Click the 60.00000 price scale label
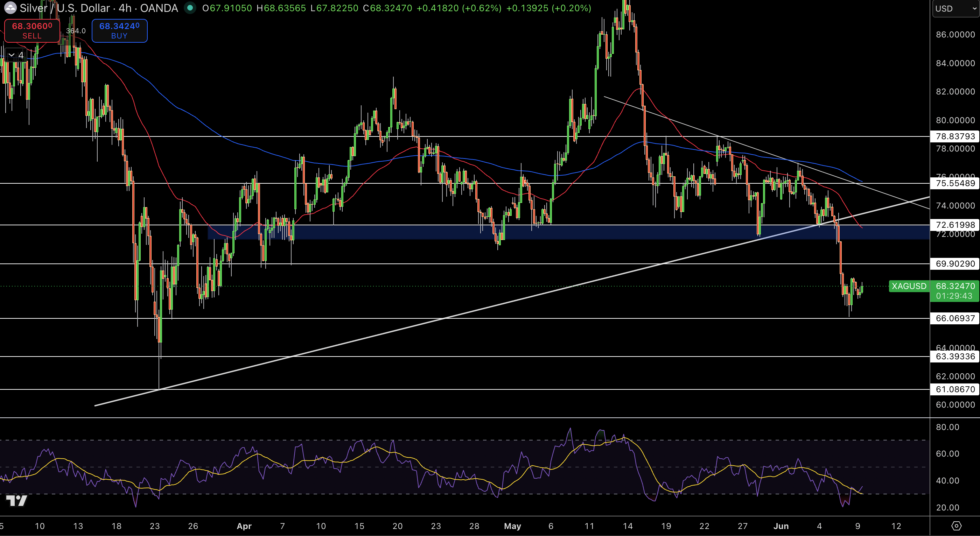Image resolution: width=980 pixels, height=536 pixels. click(x=955, y=405)
